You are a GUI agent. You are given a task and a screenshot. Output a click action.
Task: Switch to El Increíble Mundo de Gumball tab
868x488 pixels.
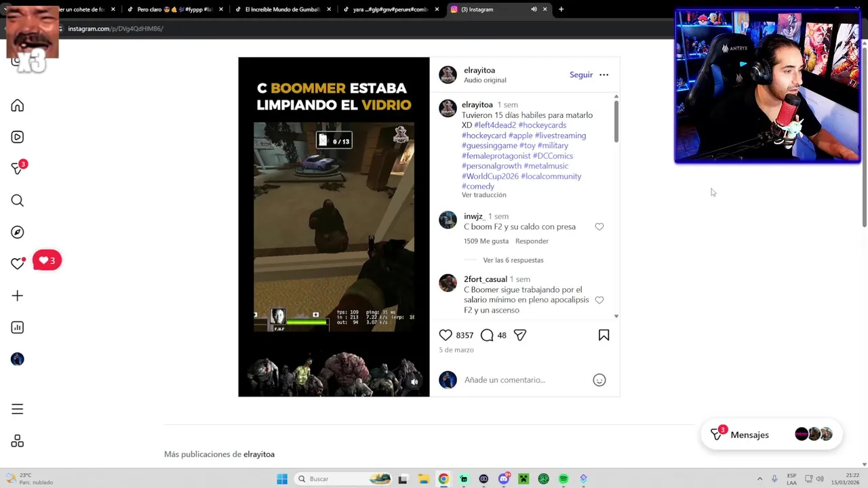[282, 9]
